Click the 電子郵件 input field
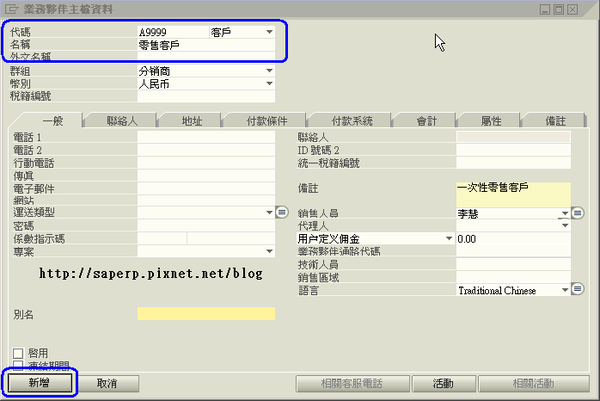Viewport: 600px width, 401px height. pyautogui.click(x=206, y=188)
